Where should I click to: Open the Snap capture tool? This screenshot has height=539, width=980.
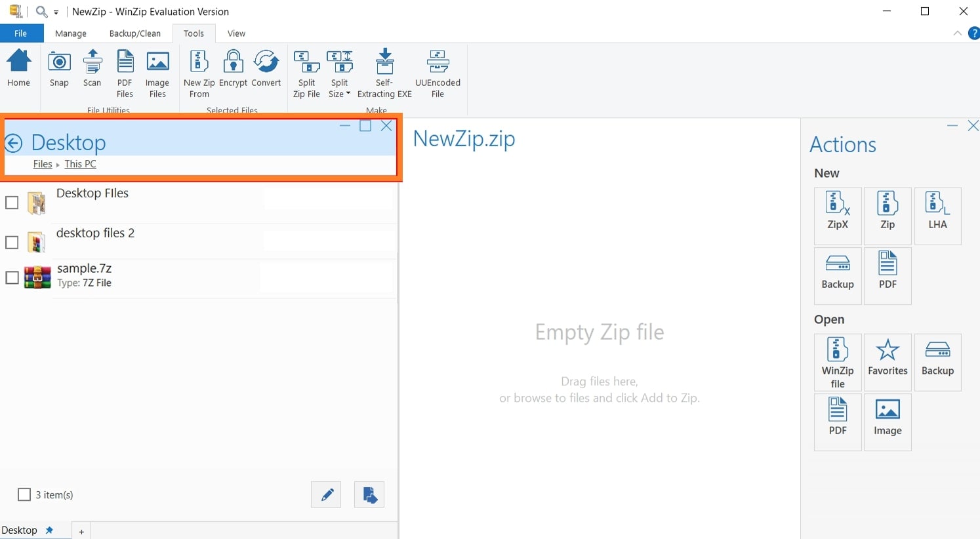pos(59,68)
